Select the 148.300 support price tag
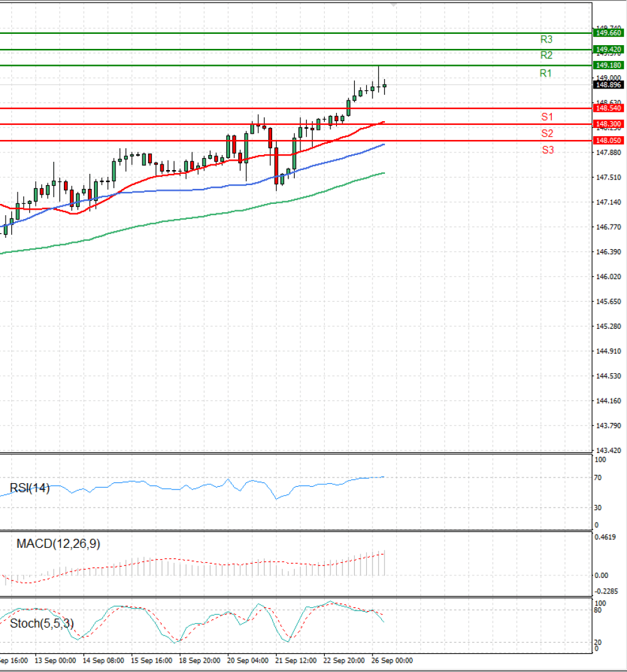 608,124
